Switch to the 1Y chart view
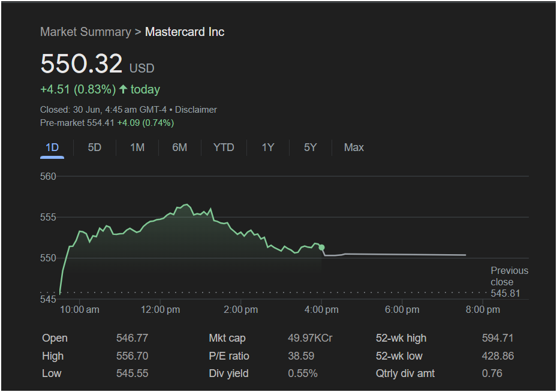The width and height of the screenshot is (557, 392). point(268,147)
